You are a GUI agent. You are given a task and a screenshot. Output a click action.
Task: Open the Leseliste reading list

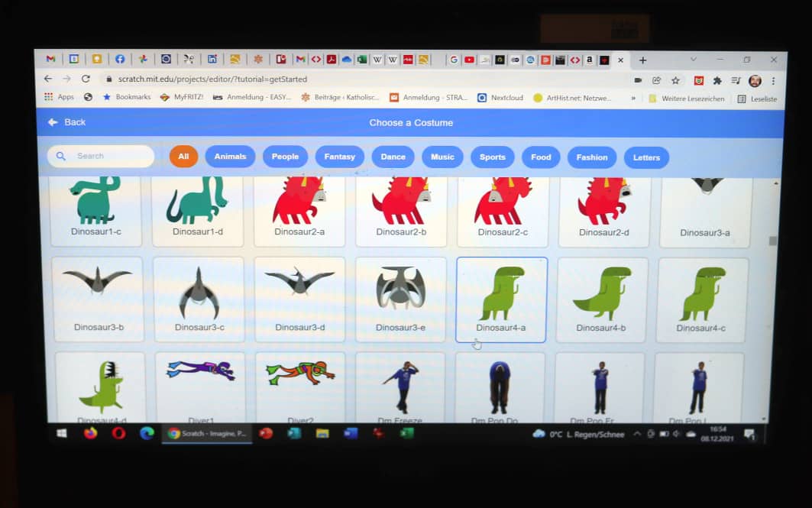point(757,99)
